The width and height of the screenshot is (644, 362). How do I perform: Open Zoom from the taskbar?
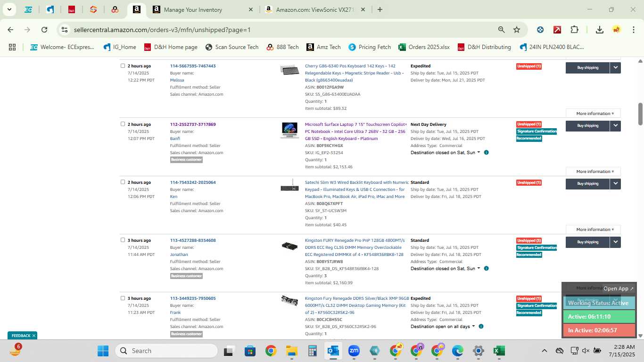click(354, 351)
